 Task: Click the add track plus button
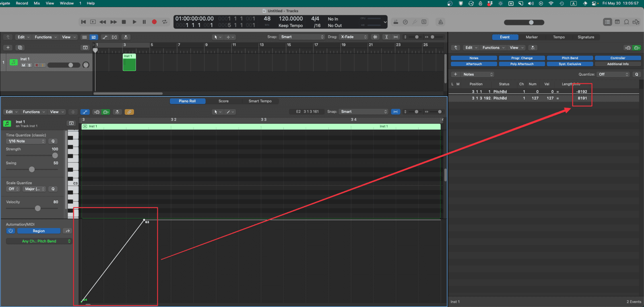pos(8,48)
